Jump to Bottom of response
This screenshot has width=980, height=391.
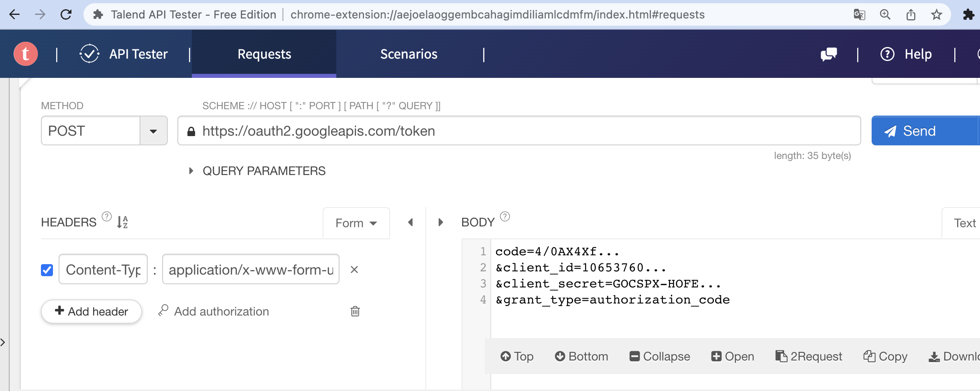coord(581,356)
